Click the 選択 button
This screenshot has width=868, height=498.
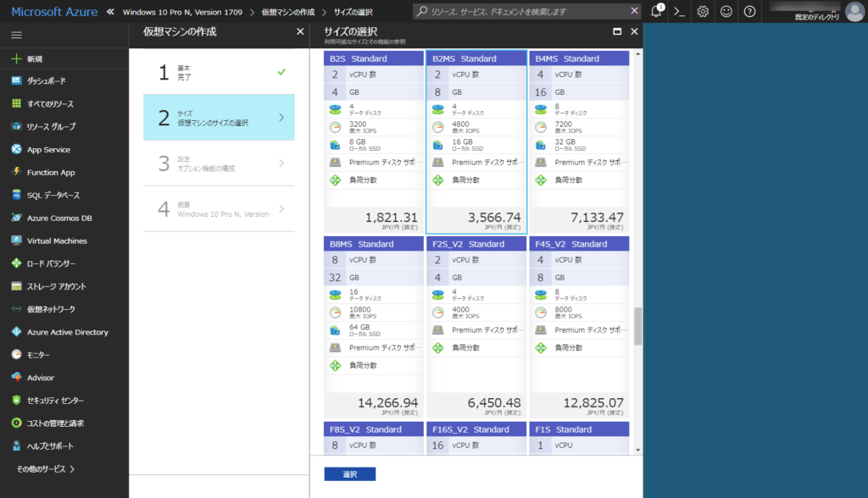tap(350, 474)
